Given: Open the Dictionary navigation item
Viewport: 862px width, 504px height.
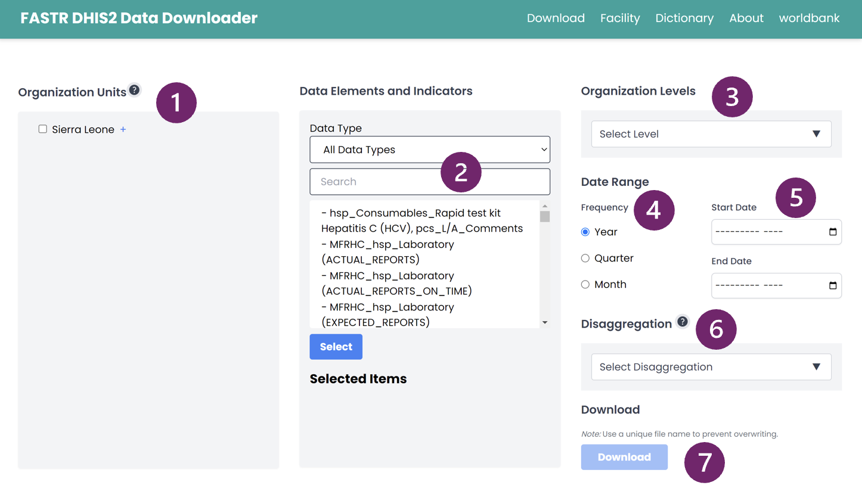Looking at the screenshot, I should [684, 18].
